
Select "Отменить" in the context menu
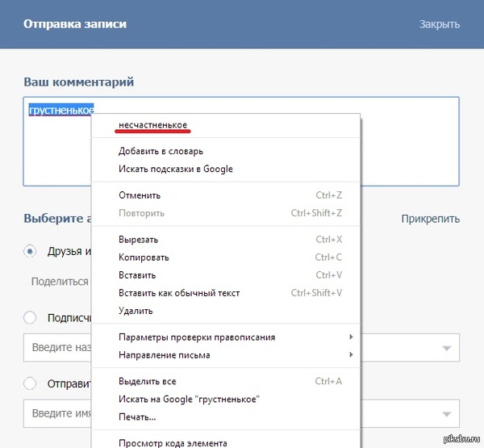click(140, 195)
